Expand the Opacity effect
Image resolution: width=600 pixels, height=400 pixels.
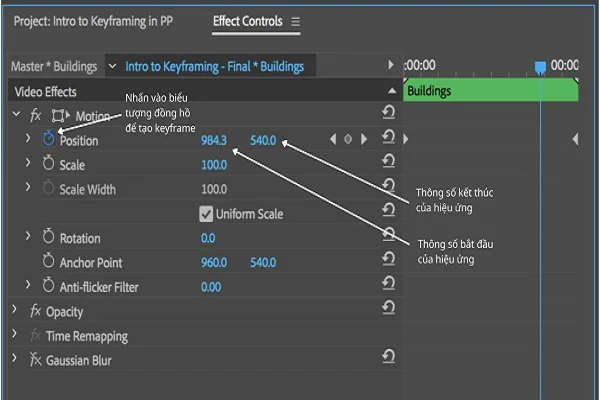[x=15, y=309]
